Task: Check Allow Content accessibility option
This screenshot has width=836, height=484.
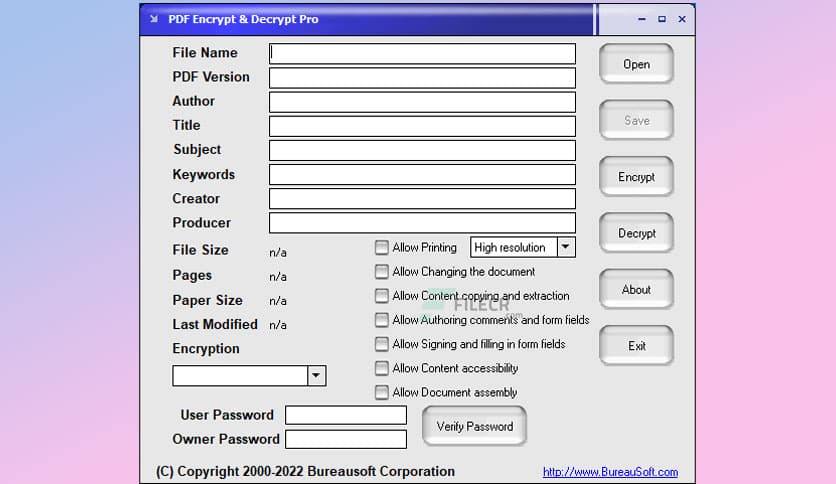Action: click(x=381, y=368)
